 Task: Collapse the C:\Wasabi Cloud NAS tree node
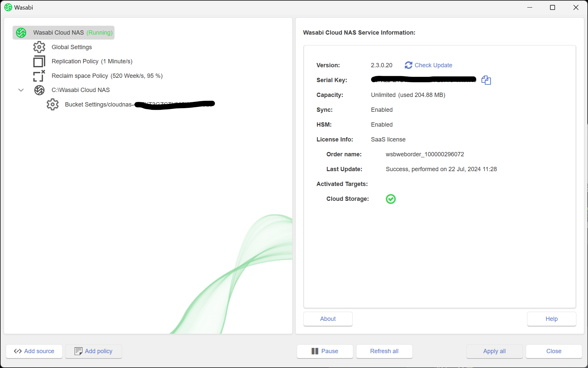(21, 90)
